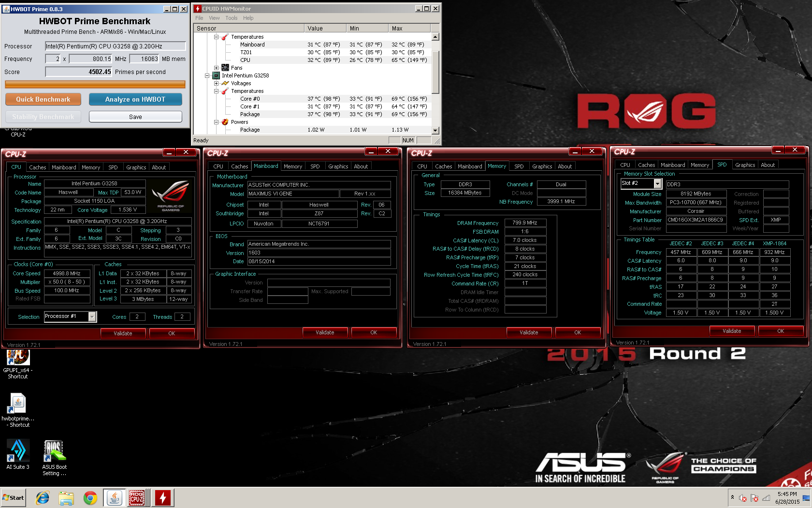Image resolution: width=812 pixels, height=508 pixels.
Task: Open the Tools menu in HWMonitor
Action: coord(232,18)
